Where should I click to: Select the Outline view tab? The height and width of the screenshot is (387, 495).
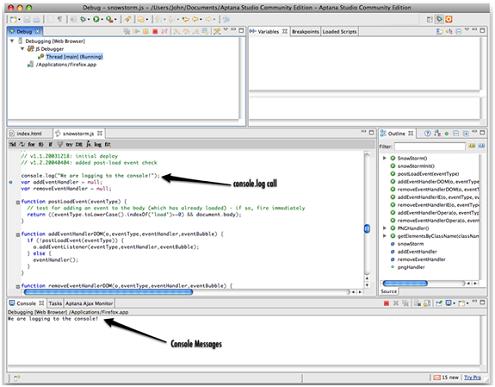[x=397, y=133]
